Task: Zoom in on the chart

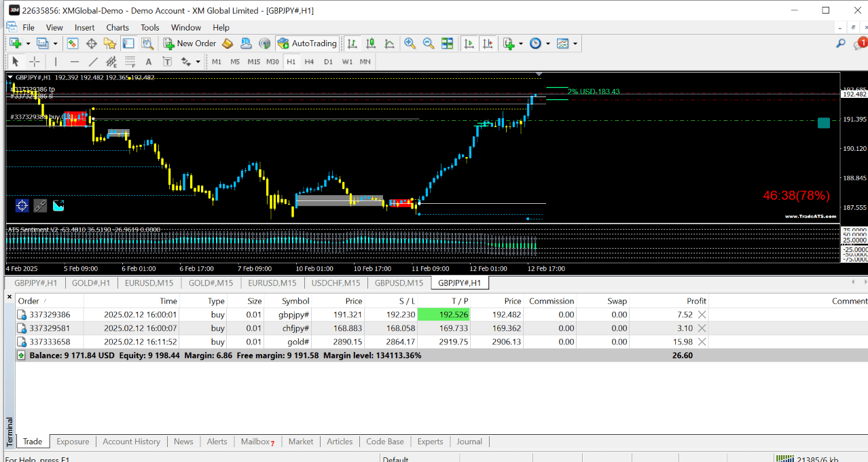Action: point(410,43)
